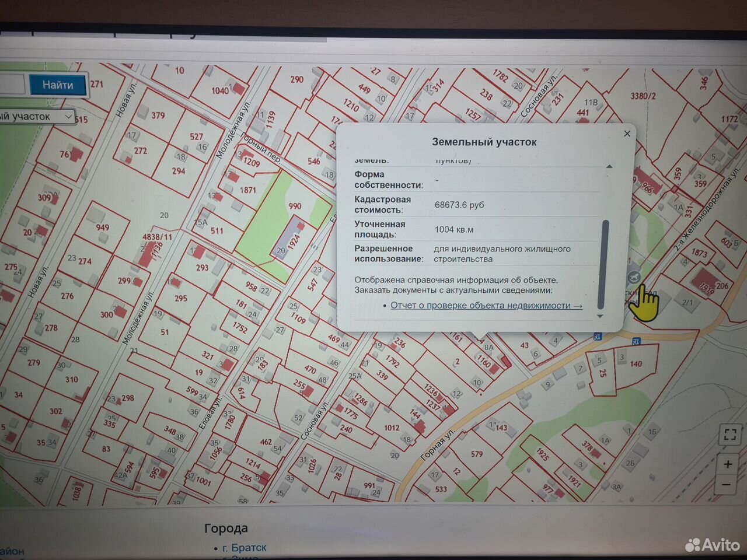The image size is (747, 560).
Task: Select parcel 511 on the map
Action: click(x=217, y=230)
